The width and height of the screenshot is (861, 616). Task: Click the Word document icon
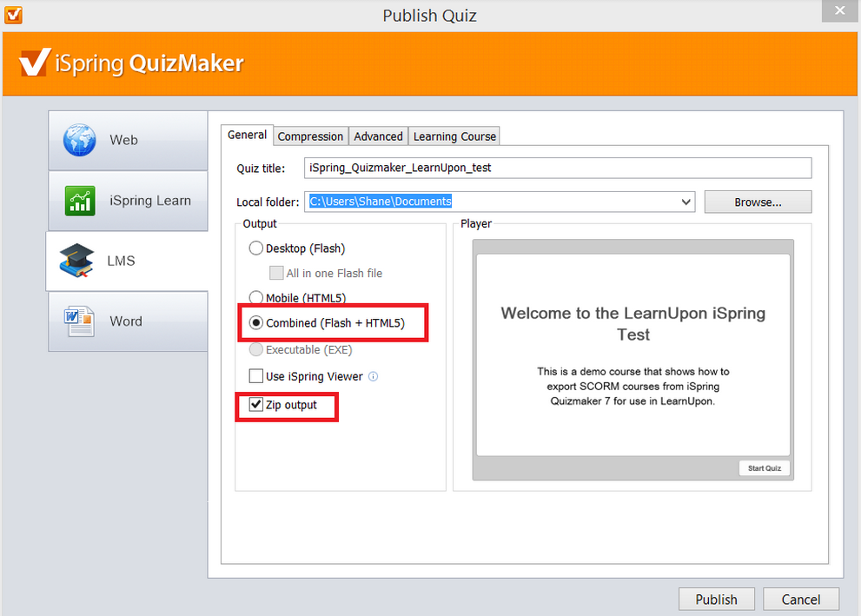(x=79, y=321)
